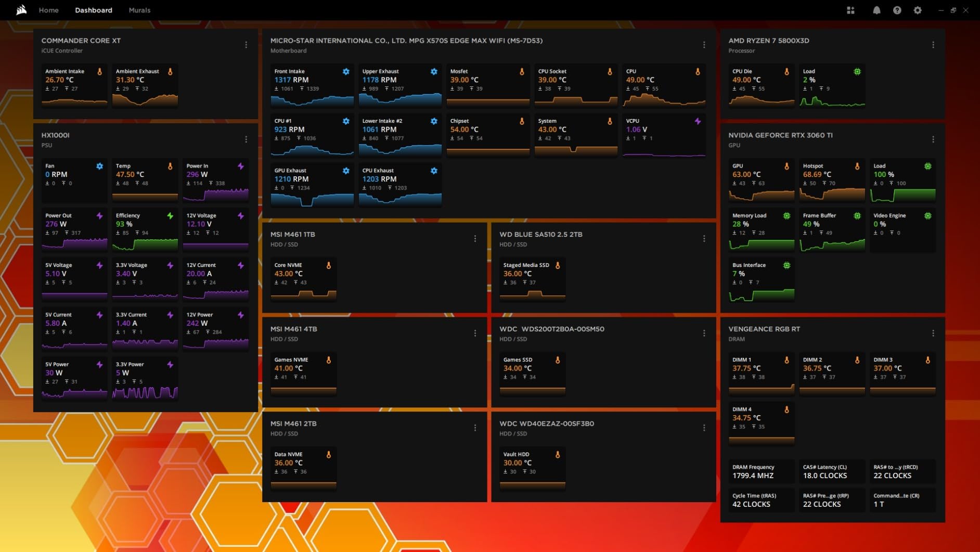Screen dimensions: 980x552
Task: Click the VCPU voltage lightning icon
Action: [698, 121]
